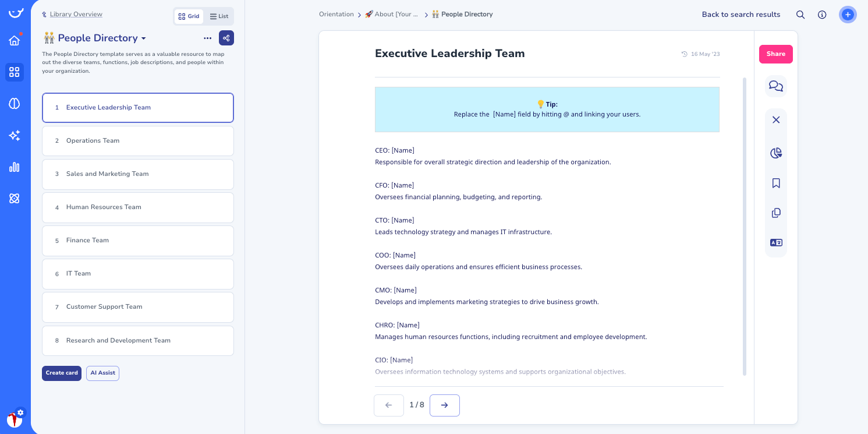
Task: Open search from the top bar
Action: [x=800, y=15]
